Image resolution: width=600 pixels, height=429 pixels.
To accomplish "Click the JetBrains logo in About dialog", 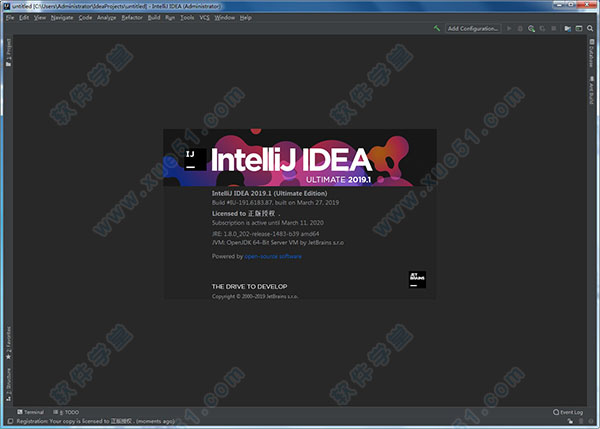I will (417, 279).
